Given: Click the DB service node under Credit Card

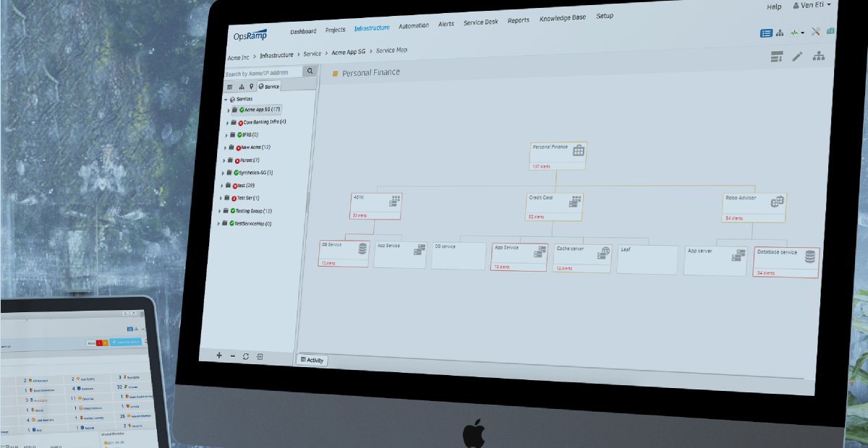Looking at the screenshot, I should pyautogui.click(x=459, y=255).
